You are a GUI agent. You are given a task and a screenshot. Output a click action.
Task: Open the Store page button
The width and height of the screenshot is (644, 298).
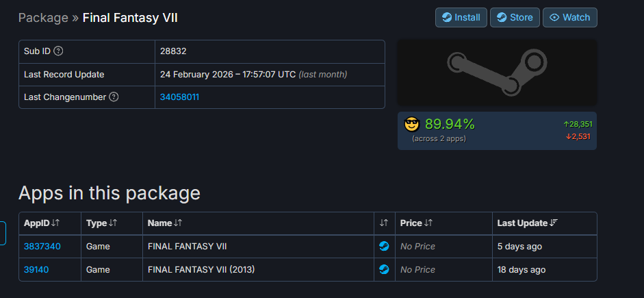(515, 18)
